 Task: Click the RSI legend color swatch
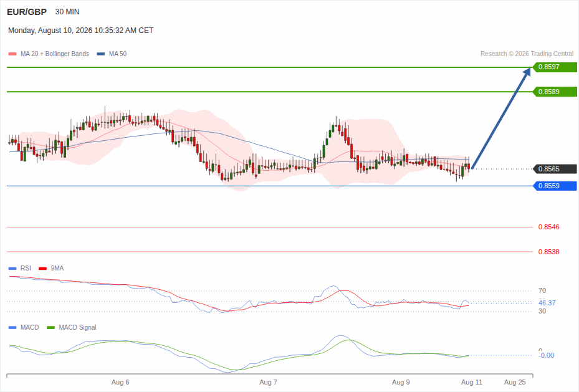pos(12,269)
